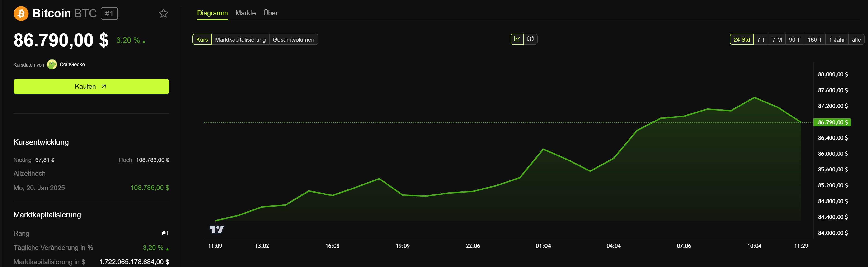Select the Kurs chart mode

pyautogui.click(x=202, y=39)
